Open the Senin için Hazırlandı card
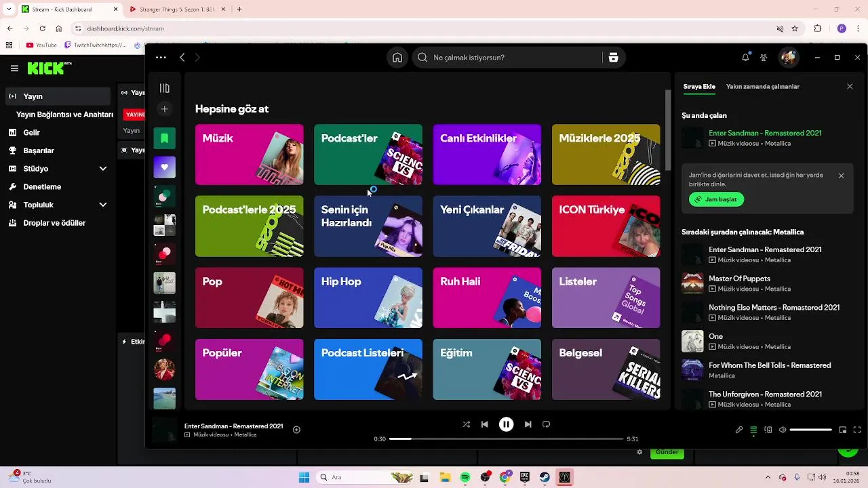The width and height of the screenshot is (868, 488). pos(368,226)
